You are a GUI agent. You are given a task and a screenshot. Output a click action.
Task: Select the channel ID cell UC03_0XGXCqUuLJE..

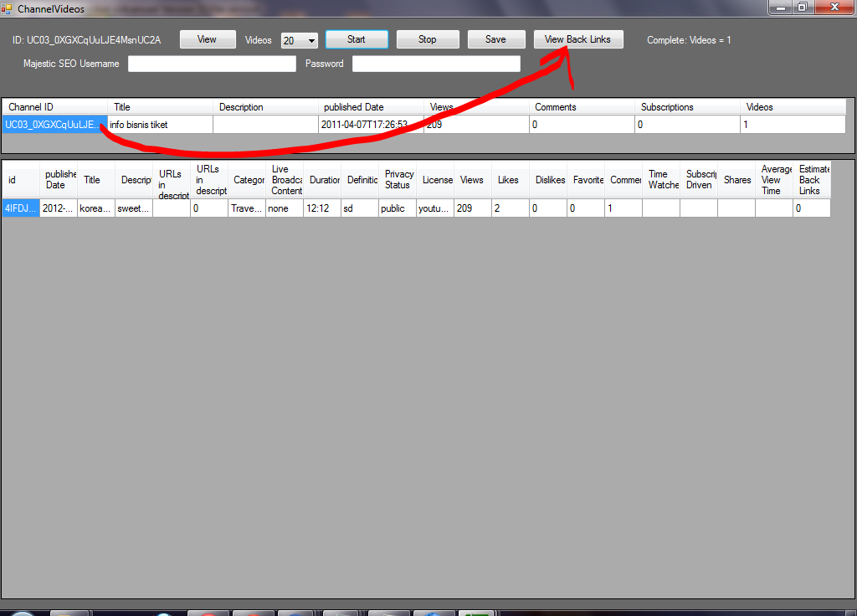pyautogui.click(x=54, y=125)
